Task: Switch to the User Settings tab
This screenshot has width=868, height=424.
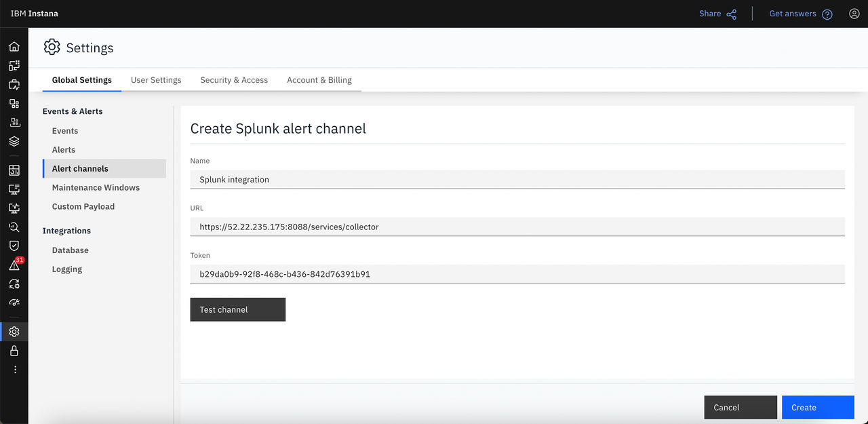Action: [x=156, y=80]
